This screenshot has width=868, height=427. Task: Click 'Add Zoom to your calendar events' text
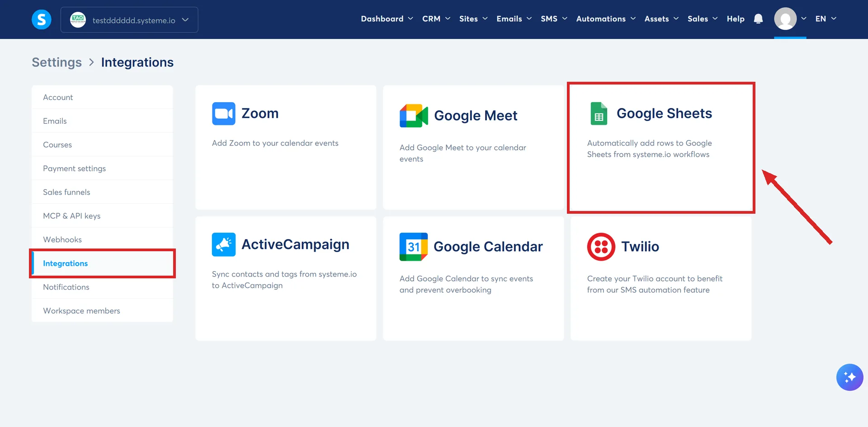coord(275,143)
